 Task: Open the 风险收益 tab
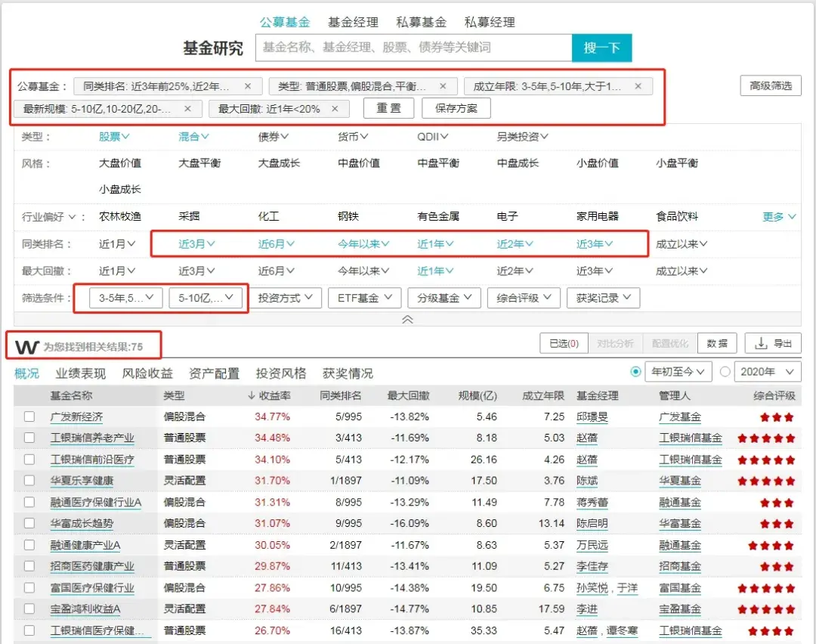(147, 373)
